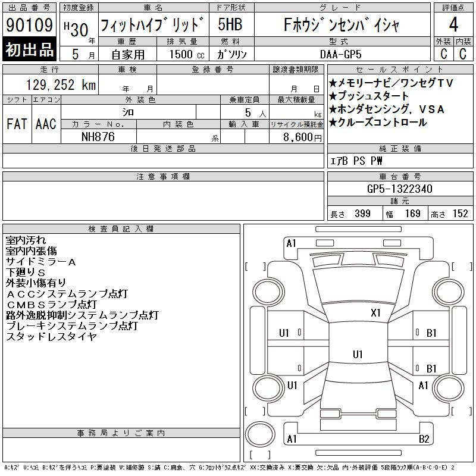The image size is (476, 476).
Task: Click the 検査員記入欄 section header
Action: 121,229
